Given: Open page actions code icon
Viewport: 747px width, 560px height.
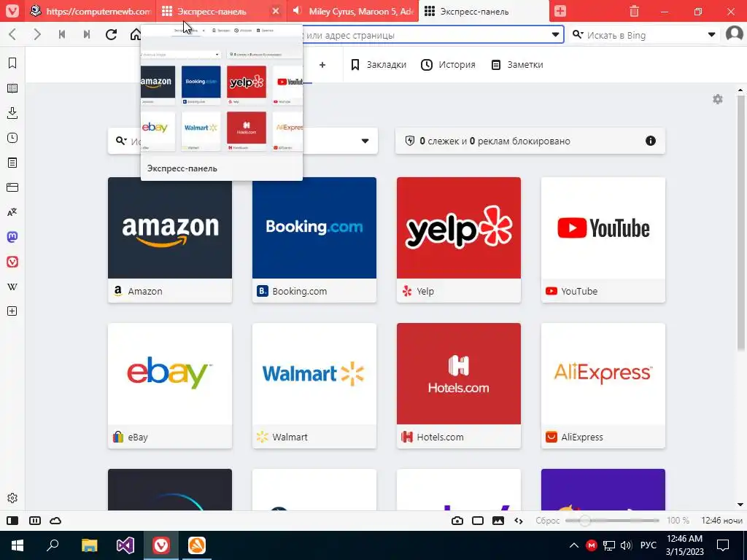Looking at the screenshot, I should pos(519,521).
